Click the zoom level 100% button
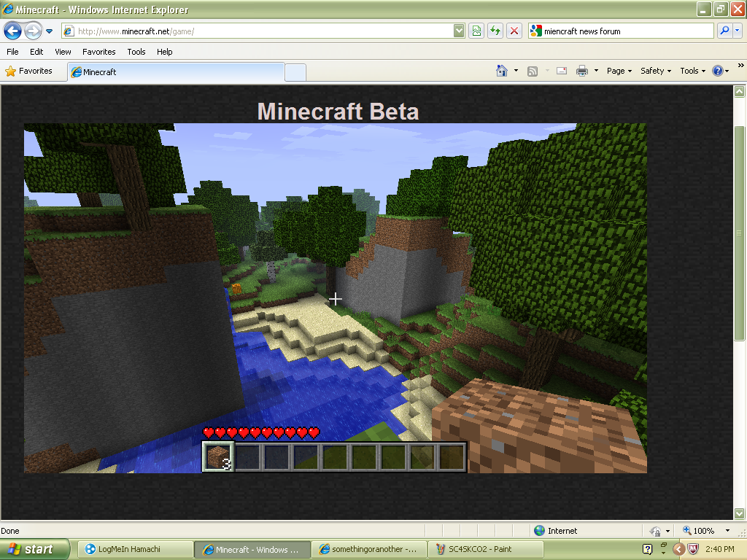 (698, 531)
